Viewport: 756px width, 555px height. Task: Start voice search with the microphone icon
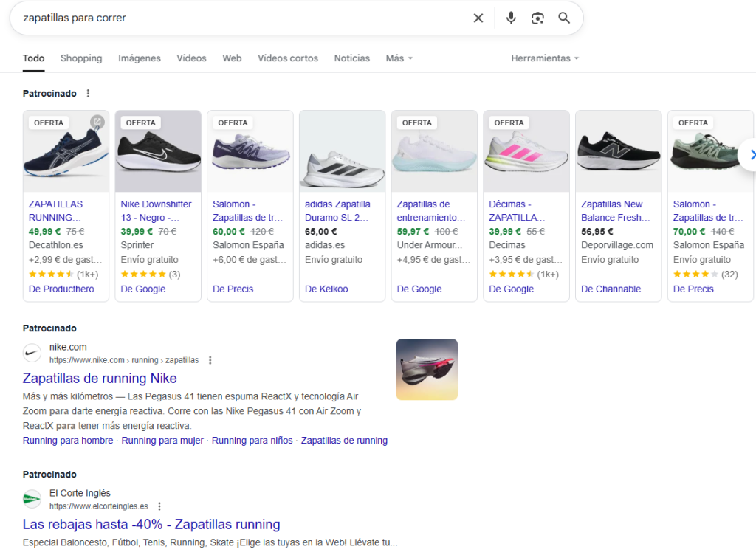point(511,18)
